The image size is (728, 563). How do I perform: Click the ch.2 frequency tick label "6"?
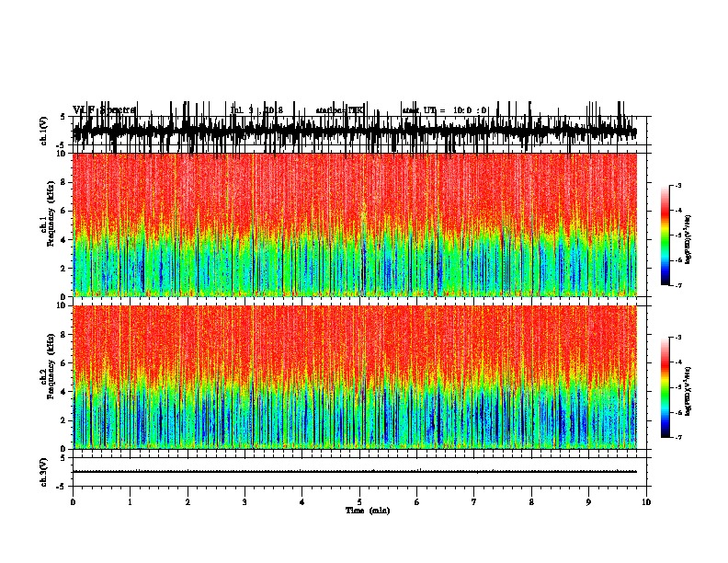click(64, 363)
